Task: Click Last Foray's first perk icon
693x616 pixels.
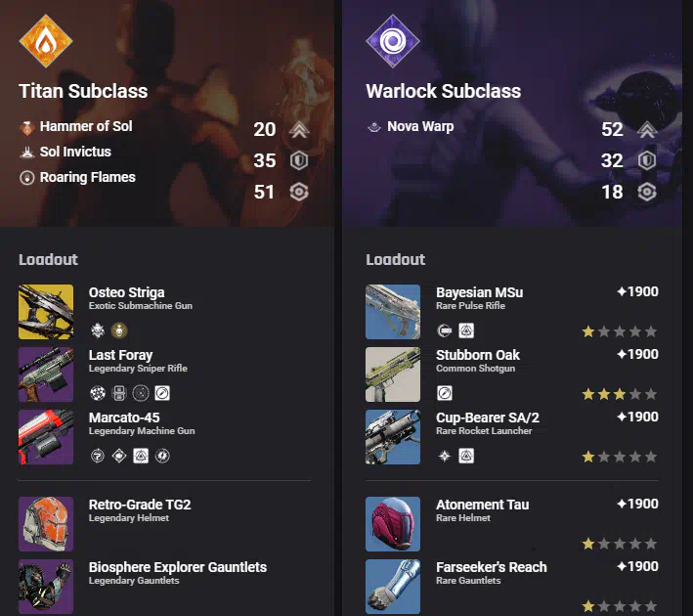Action: [x=98, y=393]
